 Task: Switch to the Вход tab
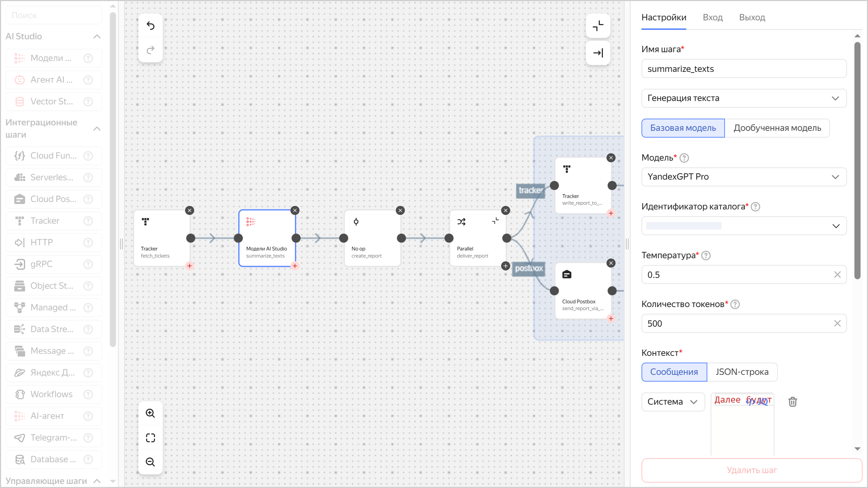712,17
